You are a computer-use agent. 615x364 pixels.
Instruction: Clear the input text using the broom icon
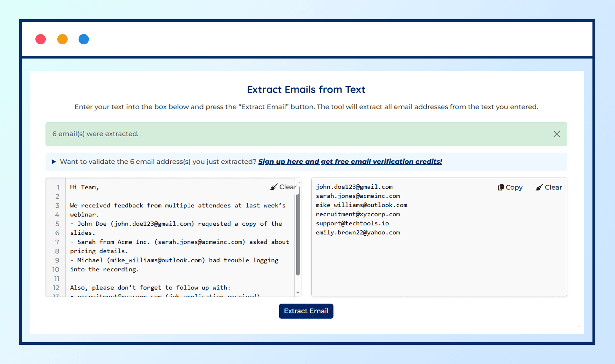click(x=283, y=187)
